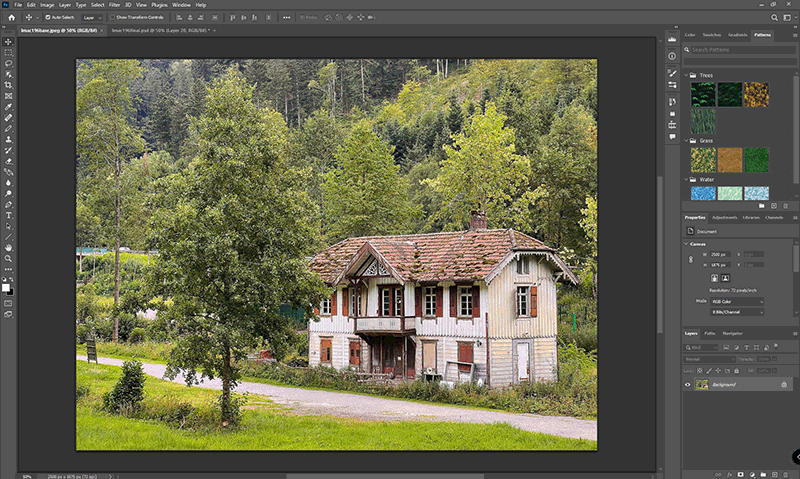Select the Spot Healing Brush tool
Screen dimensions: 800x479
coord(8,118)
